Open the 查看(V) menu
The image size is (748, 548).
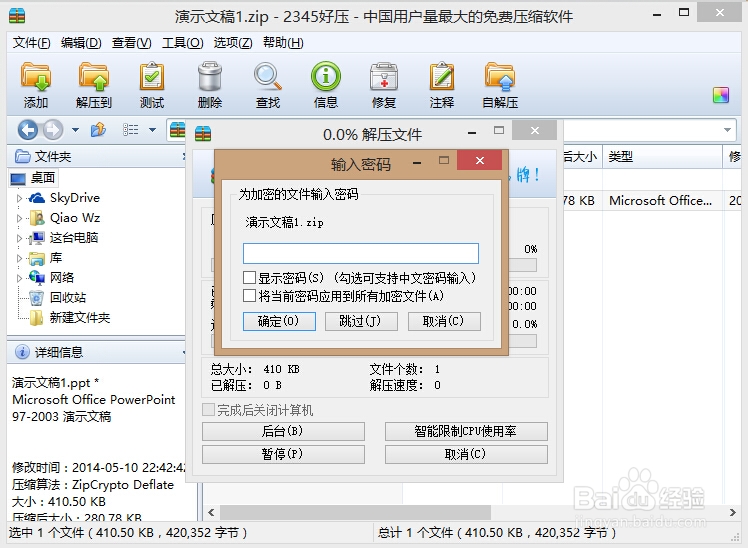point(132,43)
